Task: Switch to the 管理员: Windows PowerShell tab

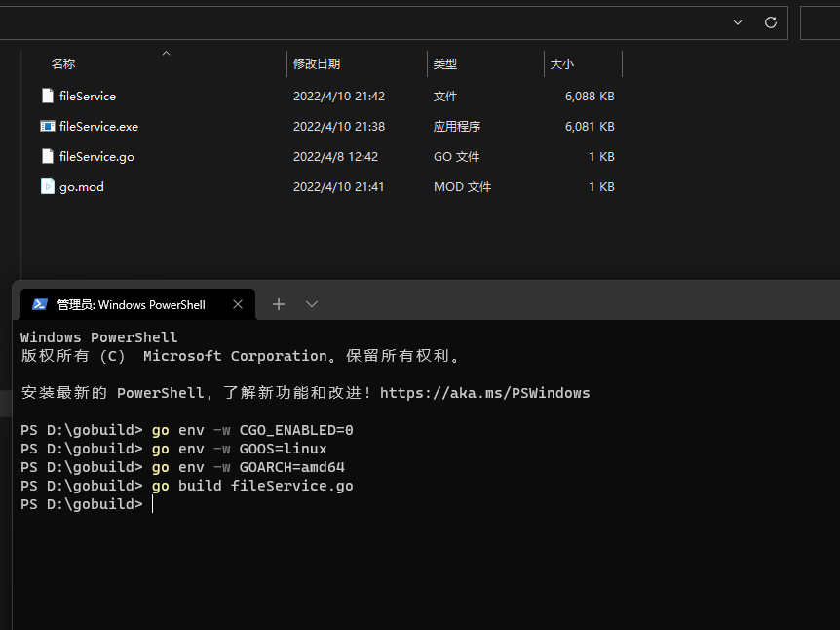Action: pos(137,304)
